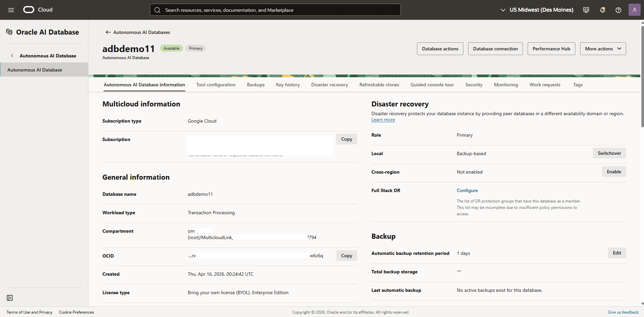
Task: Click the Full Stack DR Configure link
Action: (467, 190)
